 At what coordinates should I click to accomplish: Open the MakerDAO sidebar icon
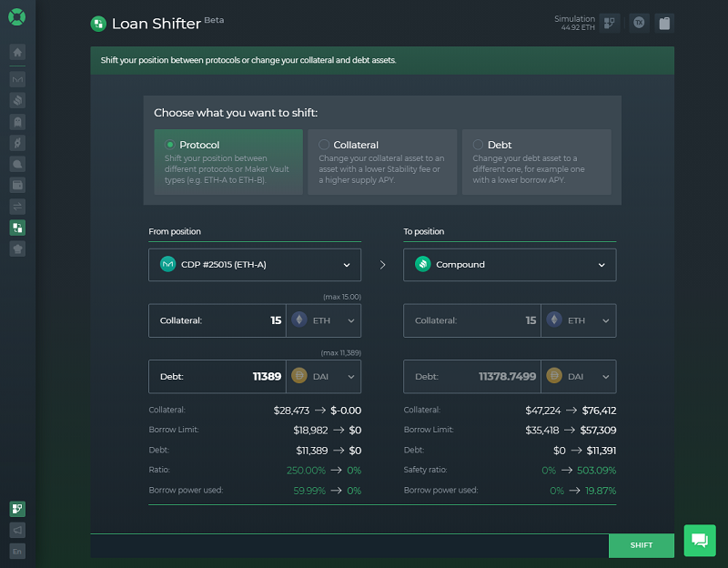17,79
